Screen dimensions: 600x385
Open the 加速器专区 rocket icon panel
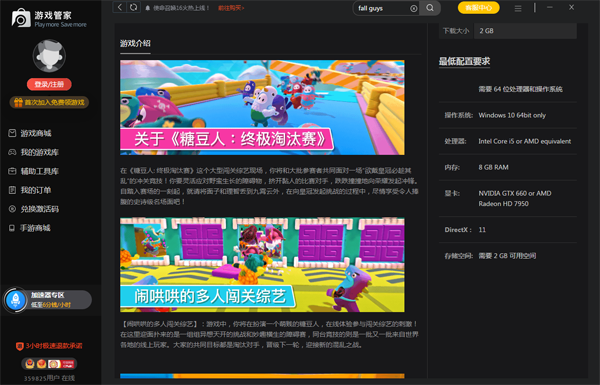pos(15,300)
